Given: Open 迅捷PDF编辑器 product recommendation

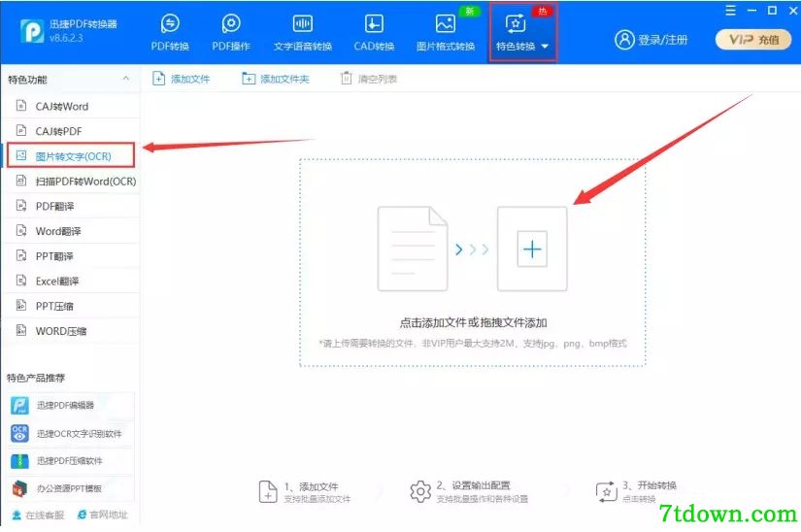Looking at the screenshot, I should coord(71,406).
